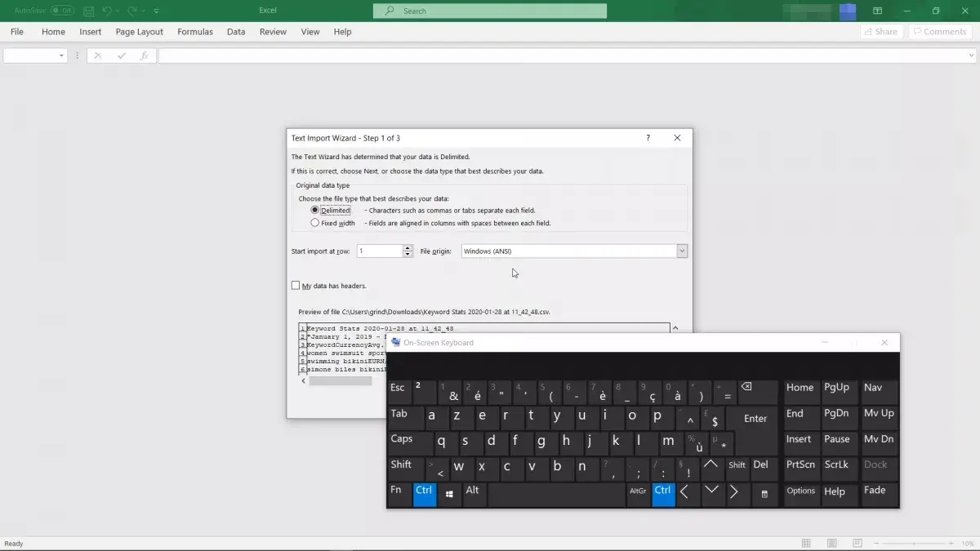The image size is (980, 551).
Task: Switch to the Home tab
Action: (x=53, y=32)
